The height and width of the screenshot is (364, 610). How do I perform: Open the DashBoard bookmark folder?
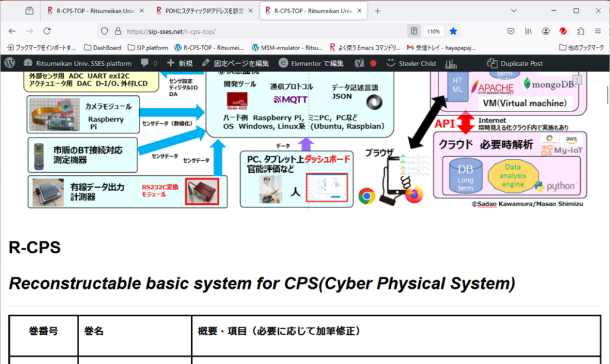[x=102, y=48]
